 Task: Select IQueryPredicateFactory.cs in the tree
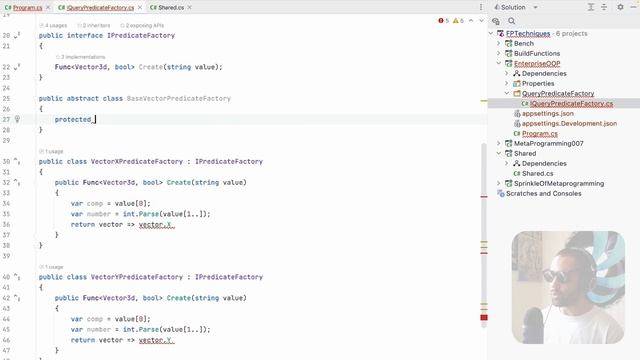571,104
